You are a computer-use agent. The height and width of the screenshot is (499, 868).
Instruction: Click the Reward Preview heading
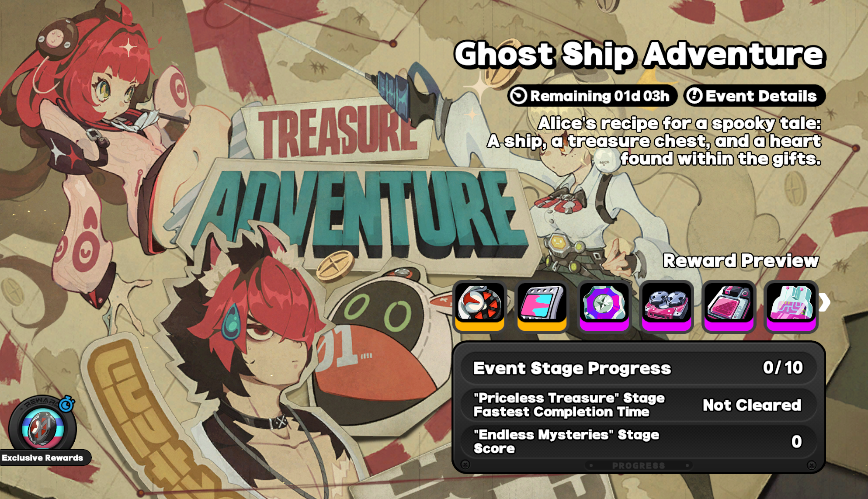tap(741, 261)
